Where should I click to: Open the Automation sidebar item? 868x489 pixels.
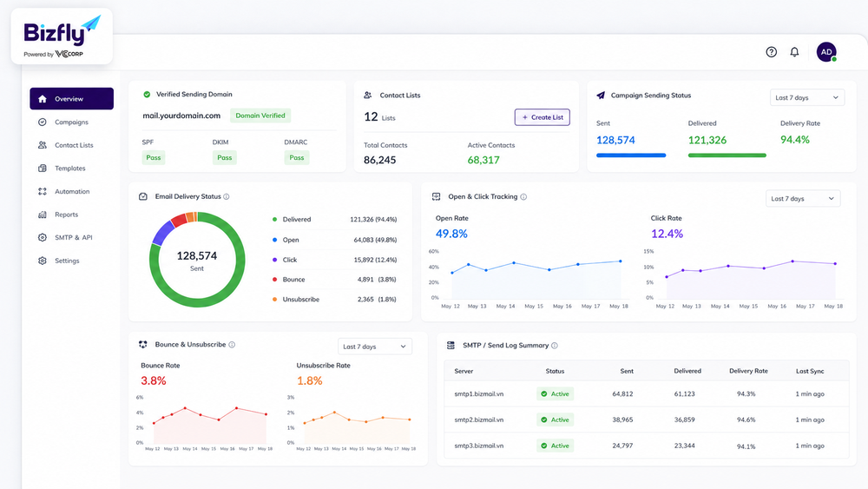coord(71,192)
